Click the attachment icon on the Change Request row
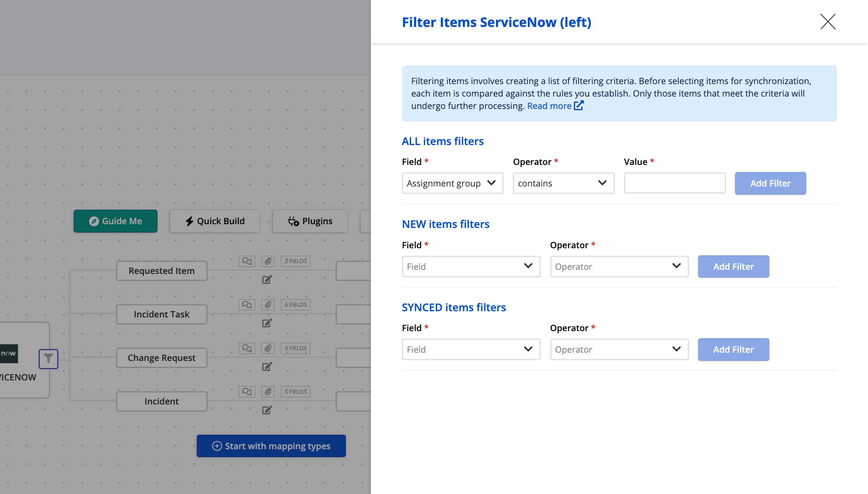The height and width of the screenshot is (494, 868). click(268, 348)
